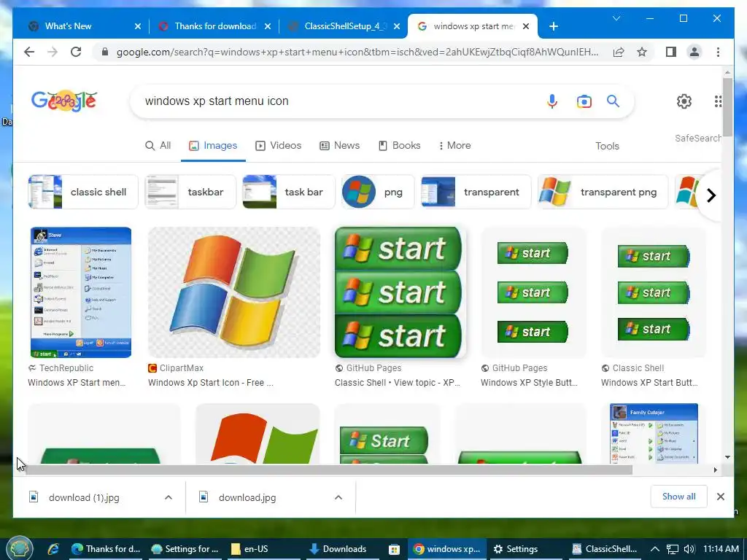This screenshot has height=560, width=747.
Task: Click the horizontal scrollbar right arrow
Action: coord(715,470)
